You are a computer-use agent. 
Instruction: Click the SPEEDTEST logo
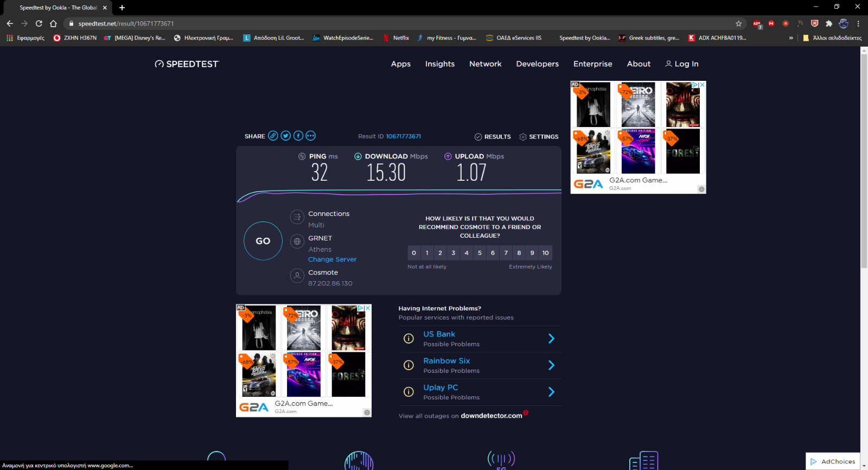click(x=187, y=64)
